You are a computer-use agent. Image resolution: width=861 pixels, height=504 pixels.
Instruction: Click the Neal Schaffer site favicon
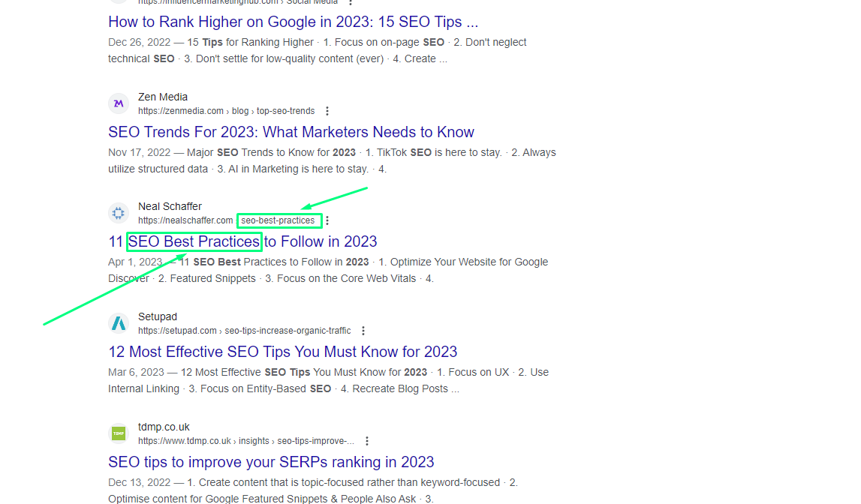119,213
